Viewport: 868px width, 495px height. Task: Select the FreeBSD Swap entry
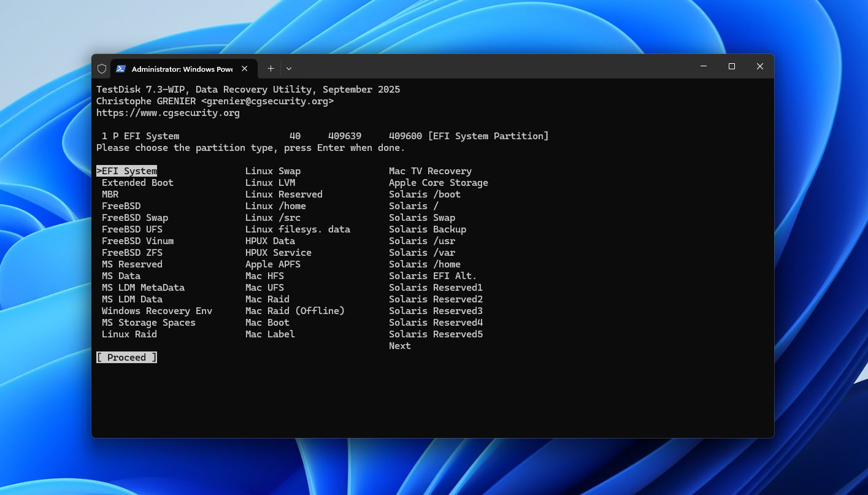(135, 218)
